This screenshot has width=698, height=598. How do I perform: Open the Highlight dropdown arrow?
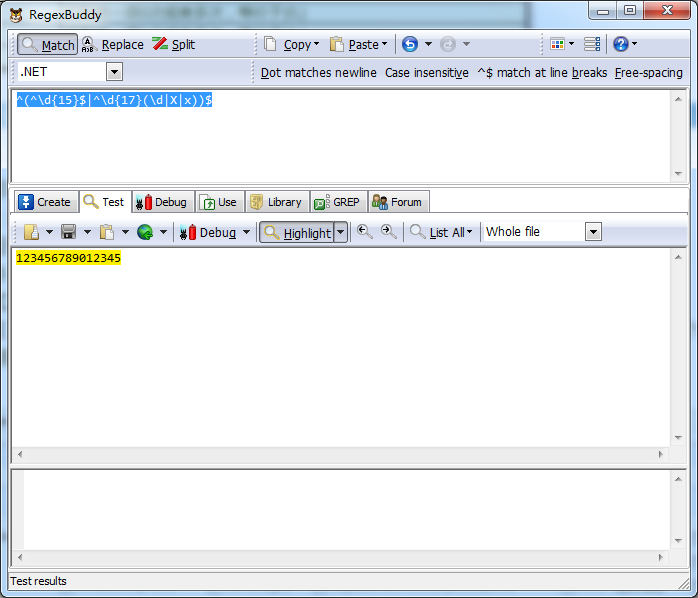point(341,232)
